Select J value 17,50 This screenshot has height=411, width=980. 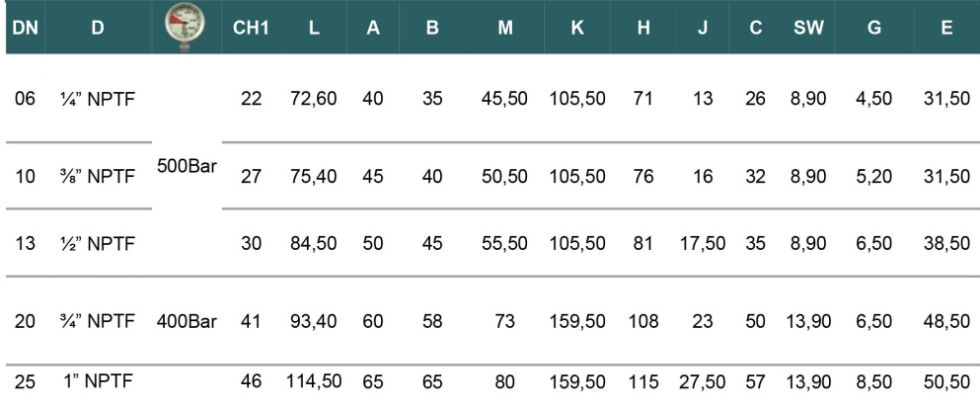point(703,243)
